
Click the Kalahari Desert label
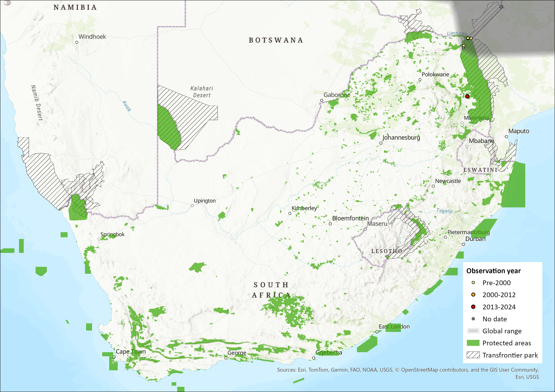202,92
